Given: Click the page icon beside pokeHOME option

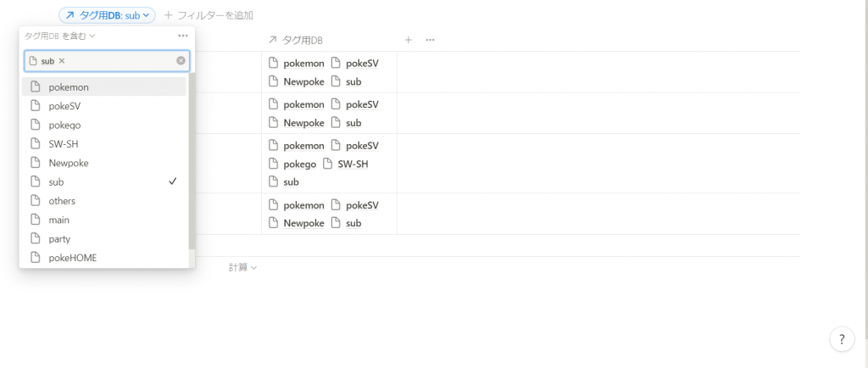Looking at the screenshot, I should (x=36, y=257).
